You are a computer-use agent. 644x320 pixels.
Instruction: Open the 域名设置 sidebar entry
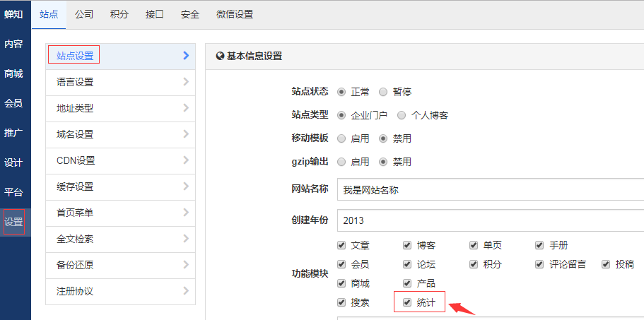(120, 134)
